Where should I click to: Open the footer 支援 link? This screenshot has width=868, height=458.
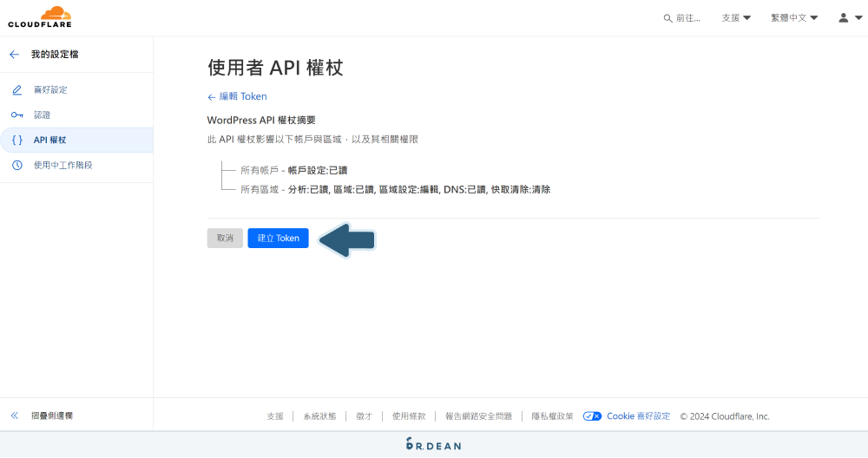click(275, 416)
